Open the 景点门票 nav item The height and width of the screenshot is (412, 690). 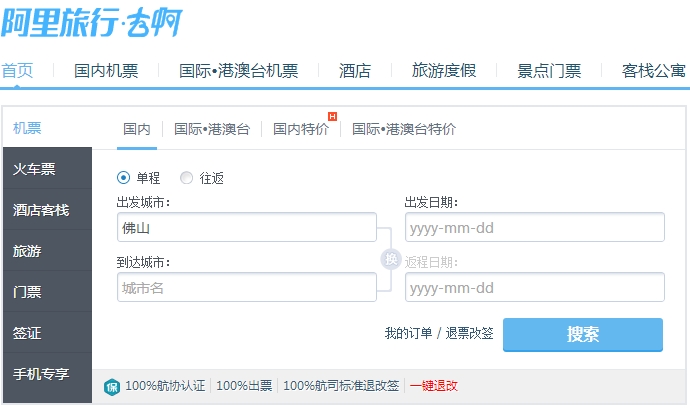[x=549, y=70]
